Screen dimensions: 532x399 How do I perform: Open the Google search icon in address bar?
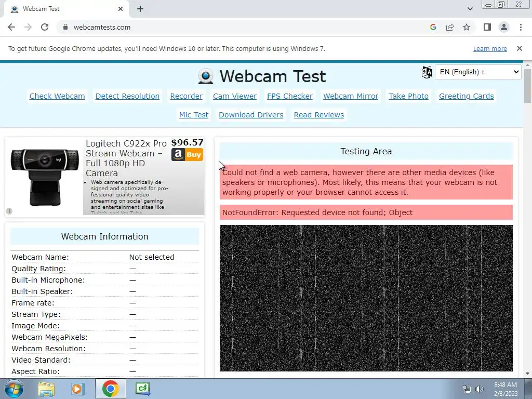pyautogui.click(x=433, y=27)
